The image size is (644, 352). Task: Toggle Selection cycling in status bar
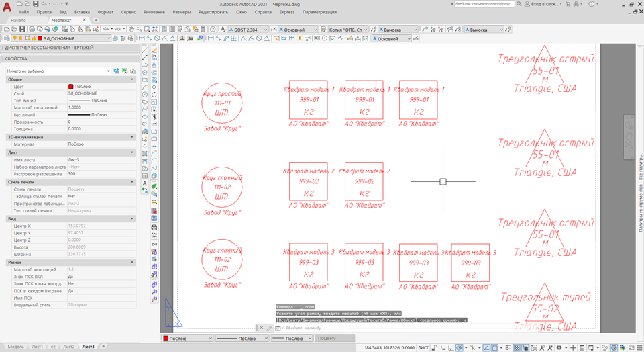click(525, 348)
